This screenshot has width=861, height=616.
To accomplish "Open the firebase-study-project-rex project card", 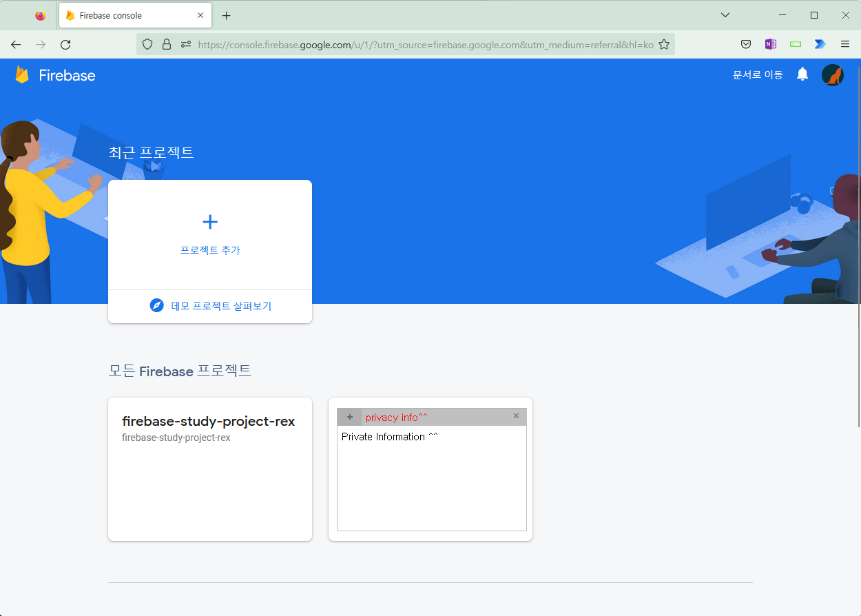I will click(x=210, y=469).
